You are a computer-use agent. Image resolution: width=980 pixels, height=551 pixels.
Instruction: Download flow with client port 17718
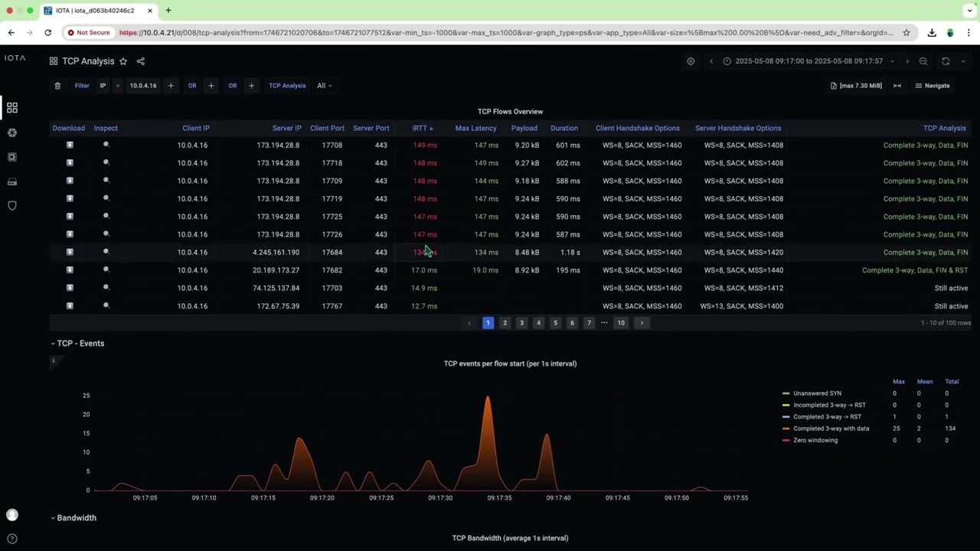click(x=70, y=163)
